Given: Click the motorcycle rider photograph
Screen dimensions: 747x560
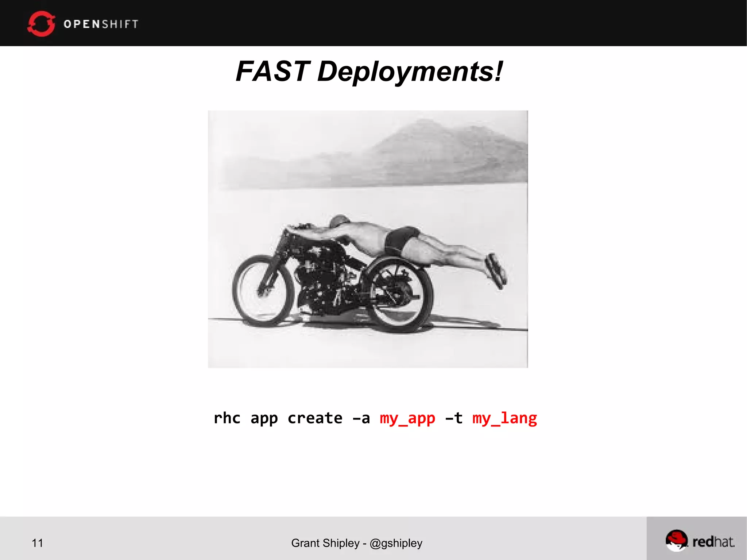Looking at the screenshot, I should [x=368, y=239].
